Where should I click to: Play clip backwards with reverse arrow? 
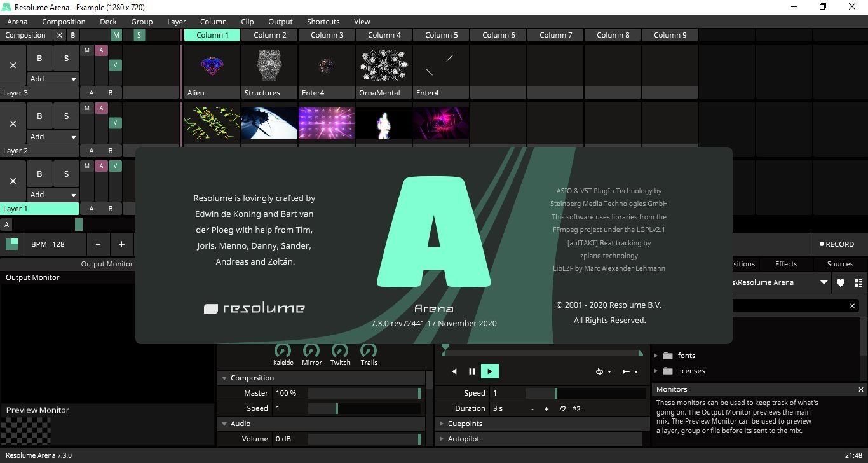[454, 371]
